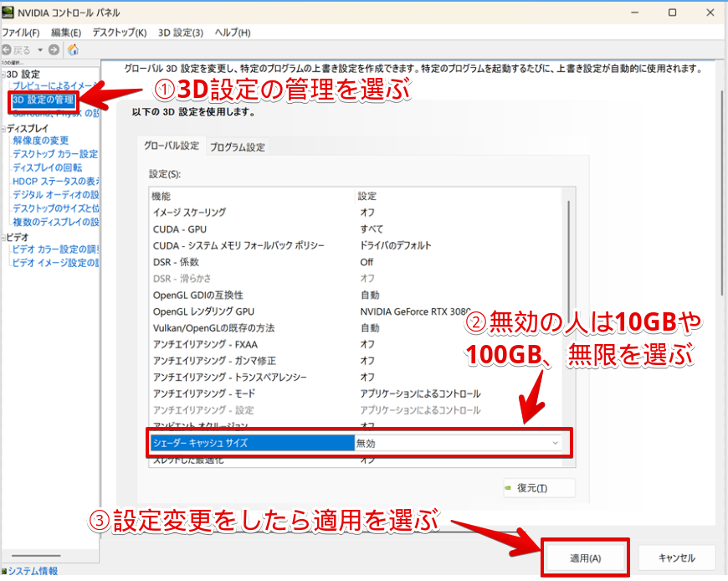728x581 pixels.
Task: Collapse the ディスプレイ tree group
Action: 3,129
